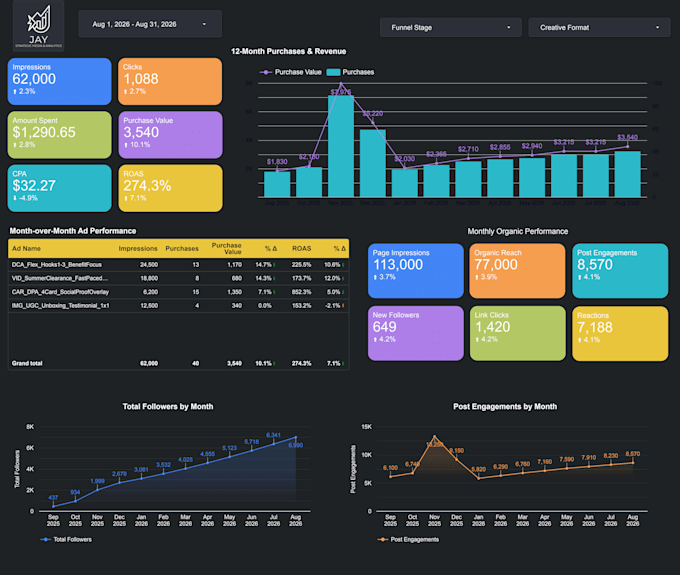Click the 852.3% ROAS cell
This screenshot has width=680, height=575.
click(301, 292)
